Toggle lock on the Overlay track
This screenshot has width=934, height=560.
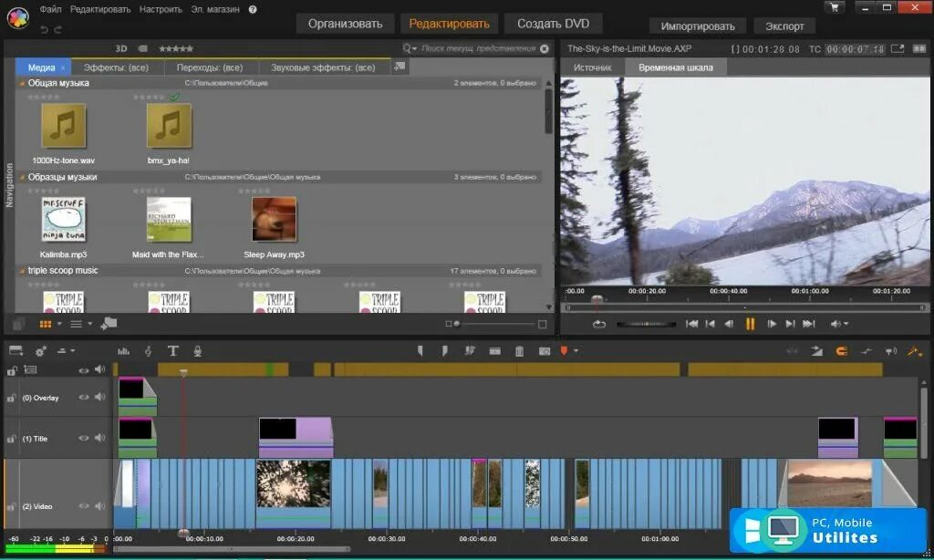(11, 398)
